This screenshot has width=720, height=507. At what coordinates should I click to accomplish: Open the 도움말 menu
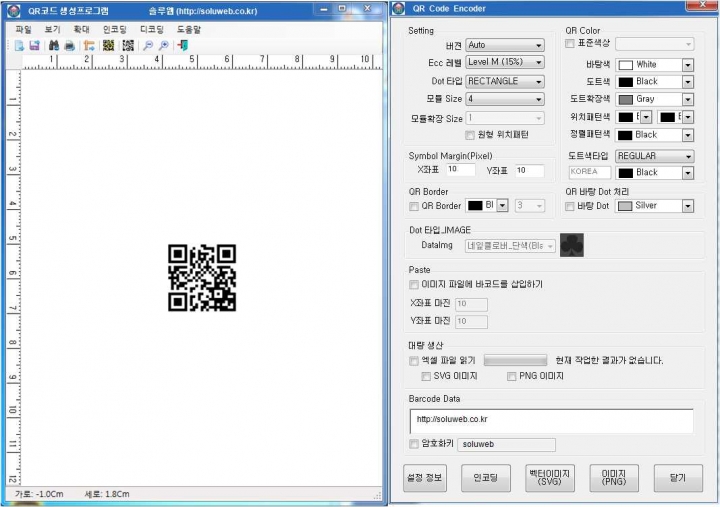[189, 29]
